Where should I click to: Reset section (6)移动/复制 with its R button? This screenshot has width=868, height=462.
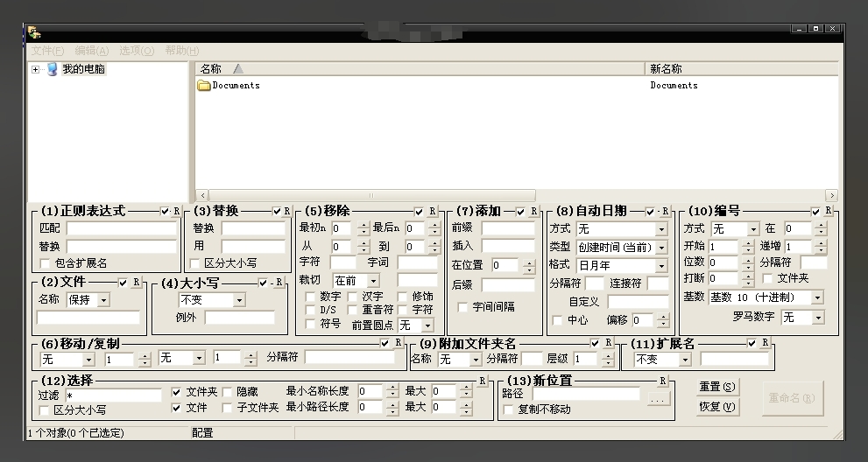(x=398, y=343)
